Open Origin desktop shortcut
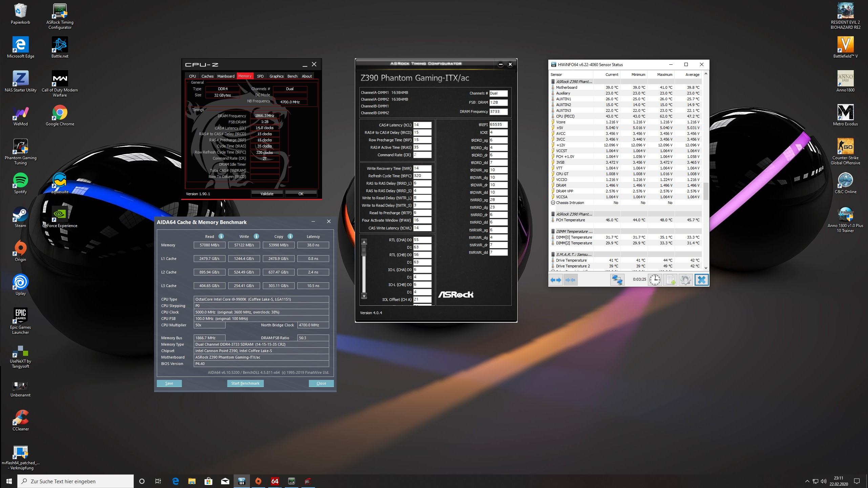This screenshot has height=488, width=868. pyautogui.click(x=20, y=251)
